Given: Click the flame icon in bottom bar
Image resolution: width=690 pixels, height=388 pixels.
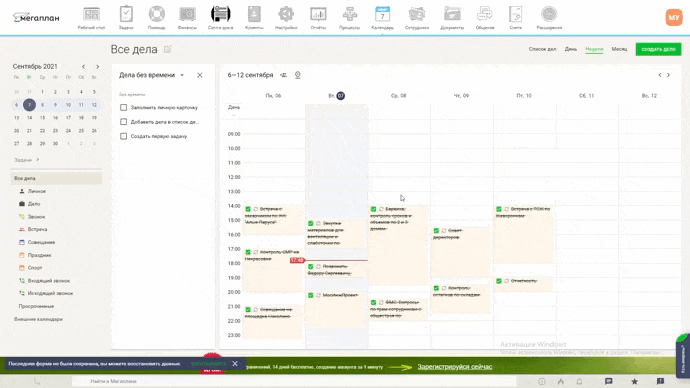Looking at the screenshot, I should pyautogui.click(x=560, y=381).
